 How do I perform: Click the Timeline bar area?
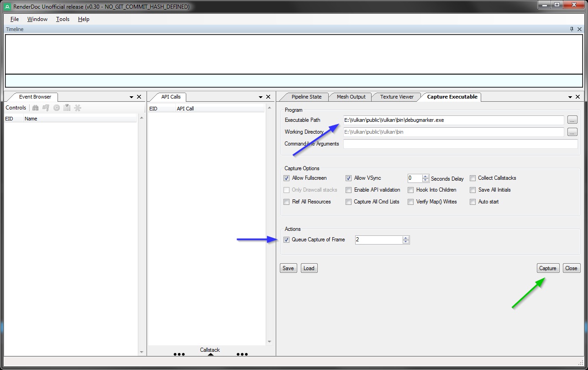pos(294,81)
